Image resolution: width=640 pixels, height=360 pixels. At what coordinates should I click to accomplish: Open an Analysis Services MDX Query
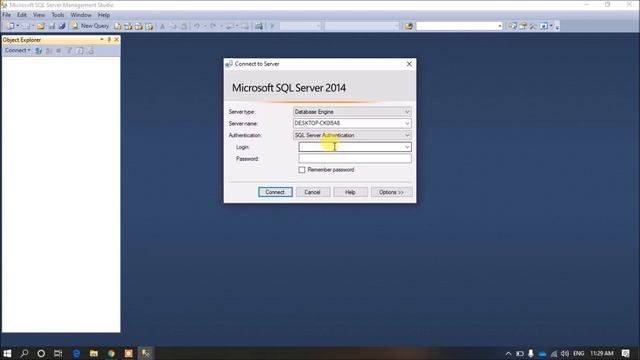coord(128,26)
